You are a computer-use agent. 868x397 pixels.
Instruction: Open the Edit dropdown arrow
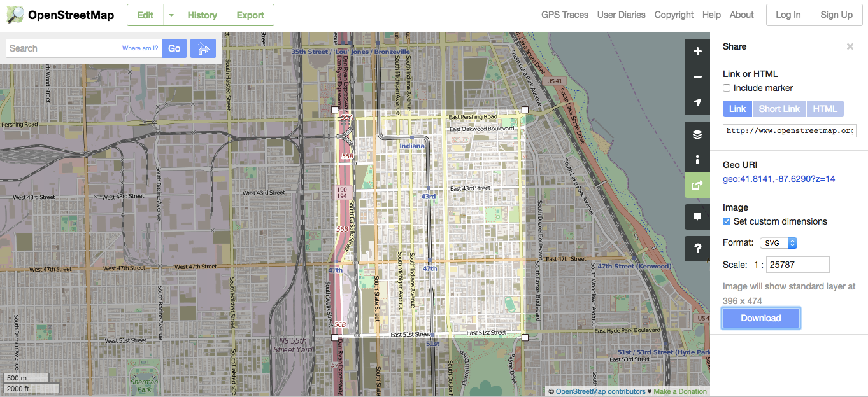[x=171, y=15]
